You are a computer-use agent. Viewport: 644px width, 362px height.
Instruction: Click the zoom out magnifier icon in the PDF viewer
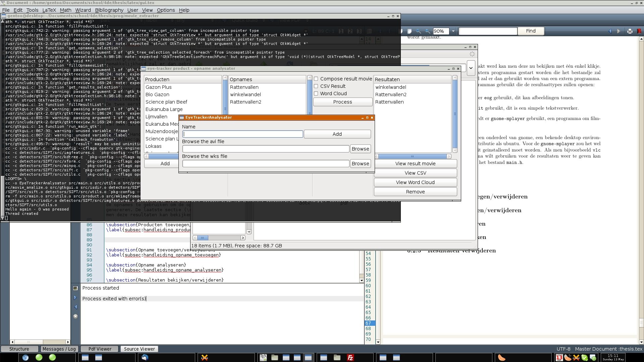(x=427, y=31)
